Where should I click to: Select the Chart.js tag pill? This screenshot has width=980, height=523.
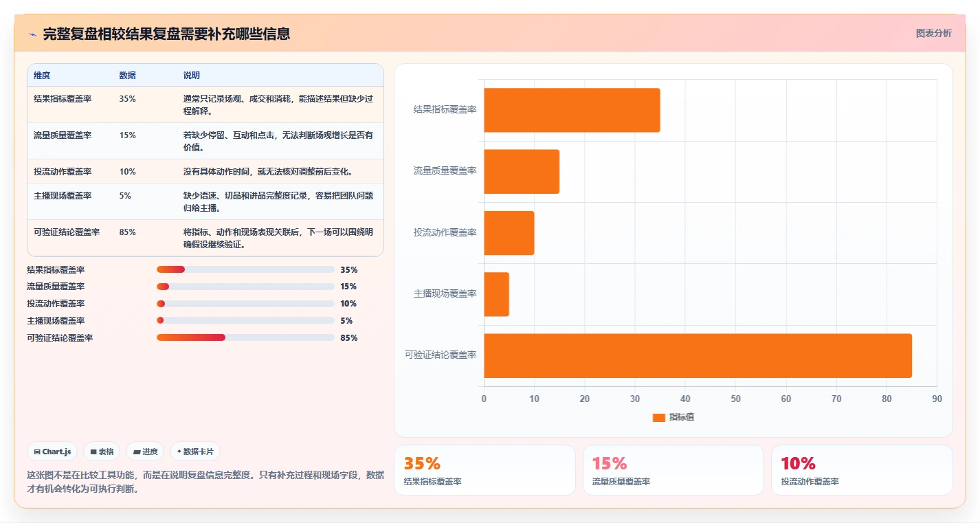tap(53, 452)
